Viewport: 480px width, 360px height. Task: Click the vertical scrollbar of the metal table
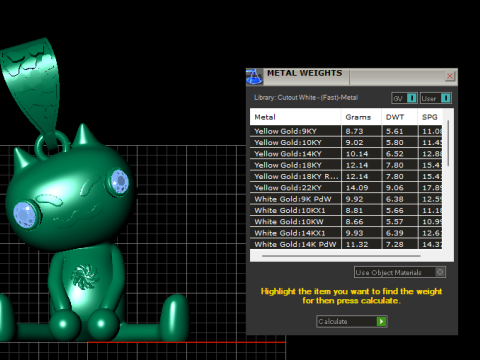click(x=448, y=143)
